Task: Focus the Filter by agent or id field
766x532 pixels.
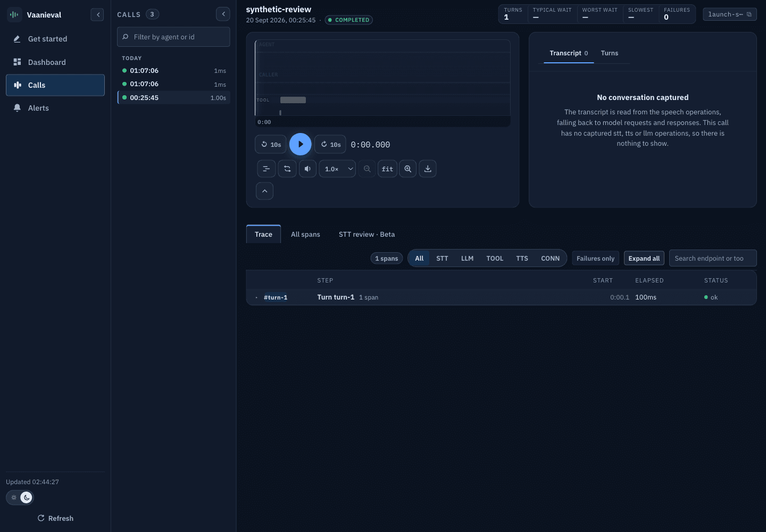Action: pos(173,37)
